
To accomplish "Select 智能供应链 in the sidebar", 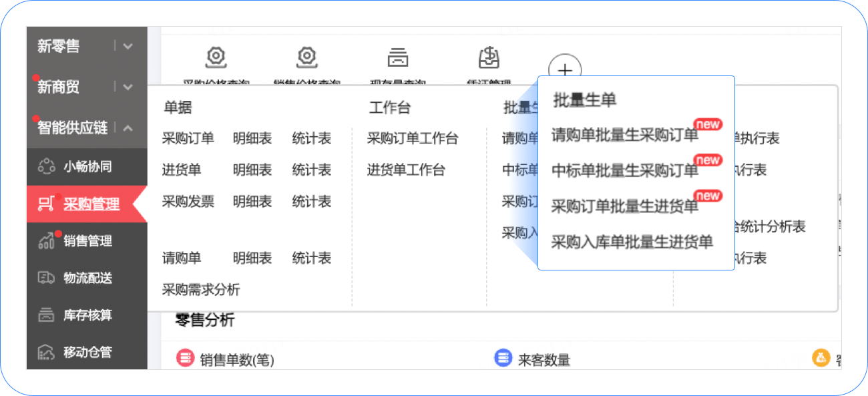I will click(x=72, y=128).
